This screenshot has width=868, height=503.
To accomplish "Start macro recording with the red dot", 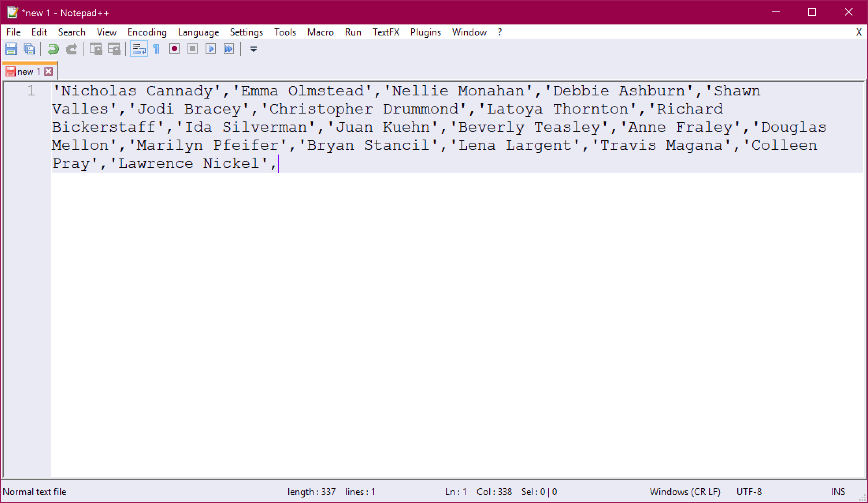I will pyautogui.click(x=174, y=49).
